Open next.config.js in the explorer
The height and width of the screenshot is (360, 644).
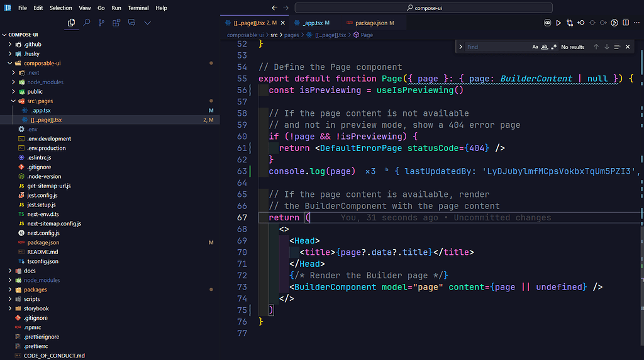click(x=44, y=233)
